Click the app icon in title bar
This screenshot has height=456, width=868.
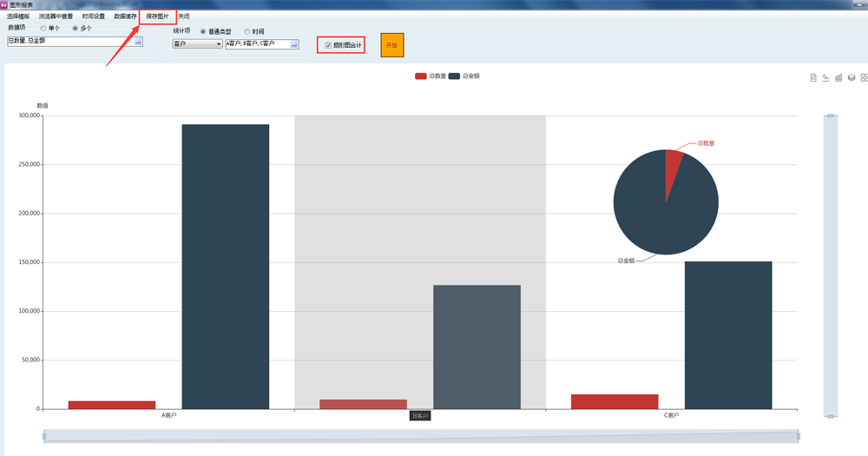pos(4,4)
